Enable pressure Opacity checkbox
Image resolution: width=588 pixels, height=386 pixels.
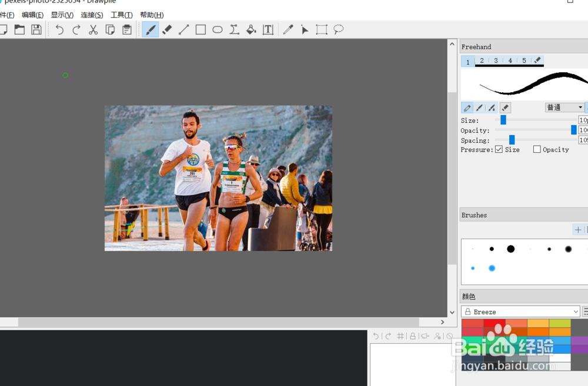pyautogui.click(x=537, y=149)
